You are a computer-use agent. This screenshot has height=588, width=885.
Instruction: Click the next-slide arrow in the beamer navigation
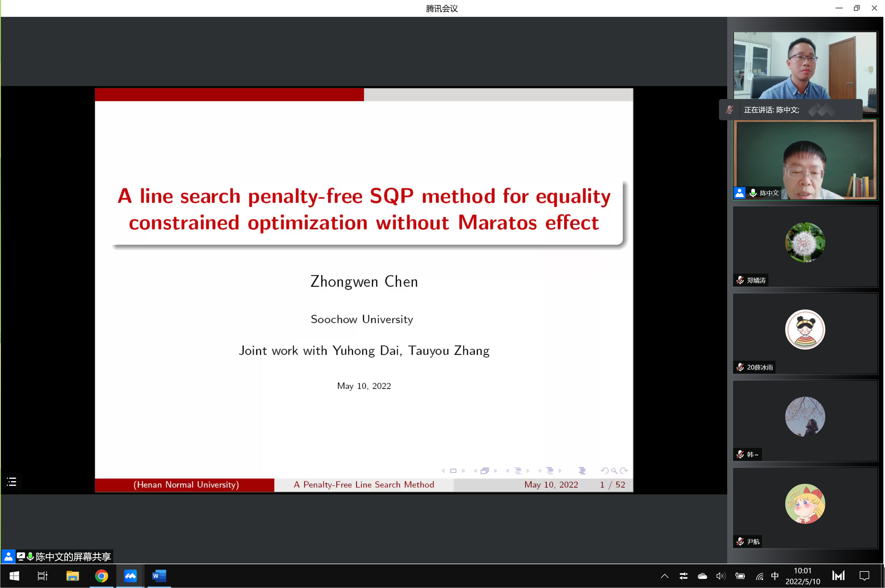464,471
